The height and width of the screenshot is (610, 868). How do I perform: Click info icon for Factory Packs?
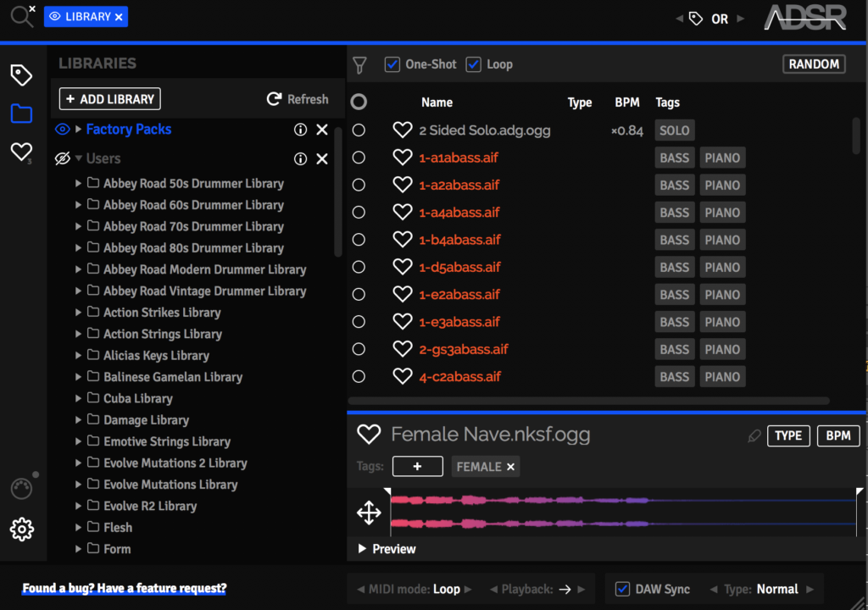[300, 130]
